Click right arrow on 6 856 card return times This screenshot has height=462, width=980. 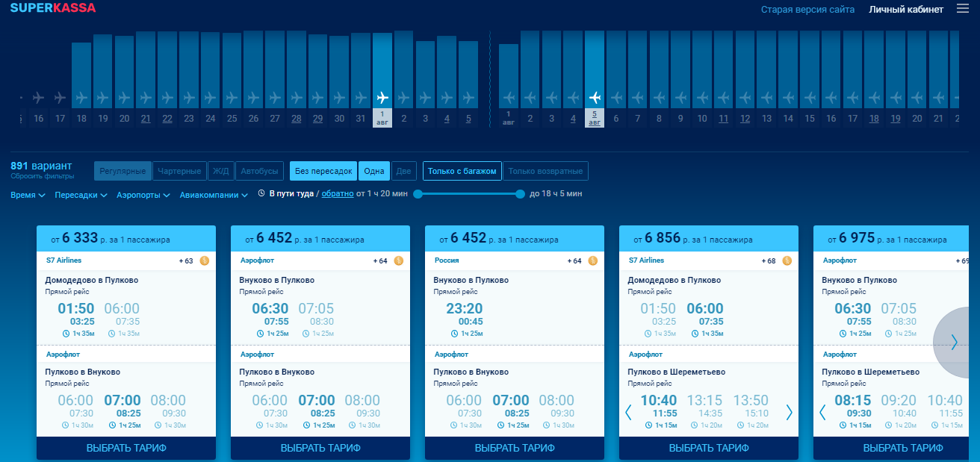(x=790, y=412)
